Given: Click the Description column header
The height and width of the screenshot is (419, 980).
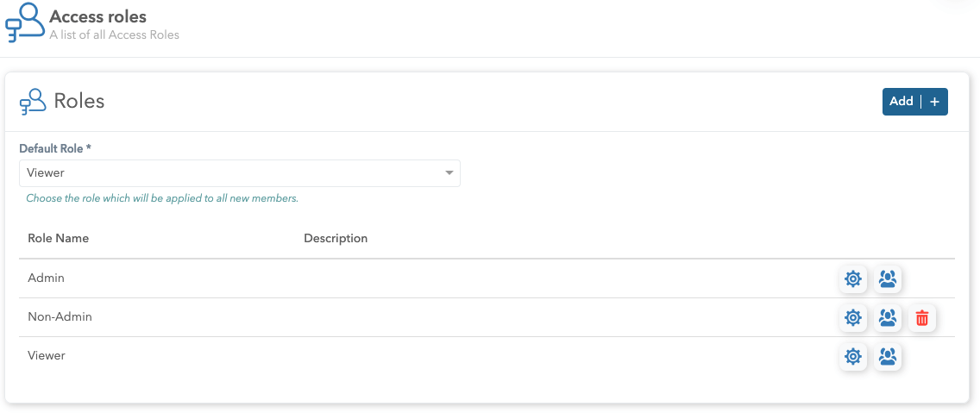Looking at the screenshot, I should 336,238.
